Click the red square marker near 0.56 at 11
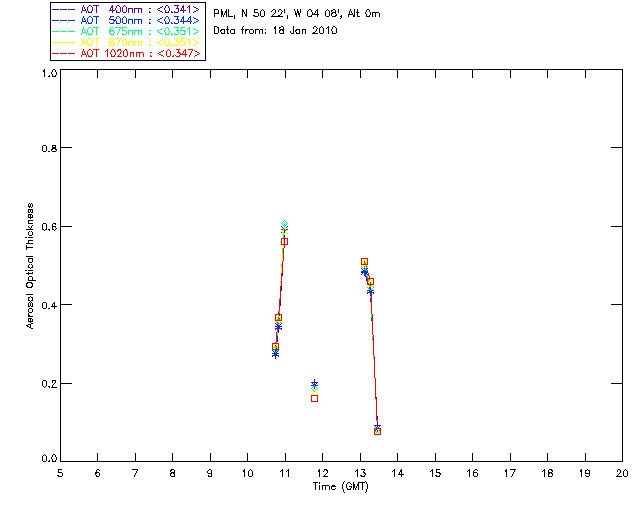The image size is (640, 512). coord(284,242)
